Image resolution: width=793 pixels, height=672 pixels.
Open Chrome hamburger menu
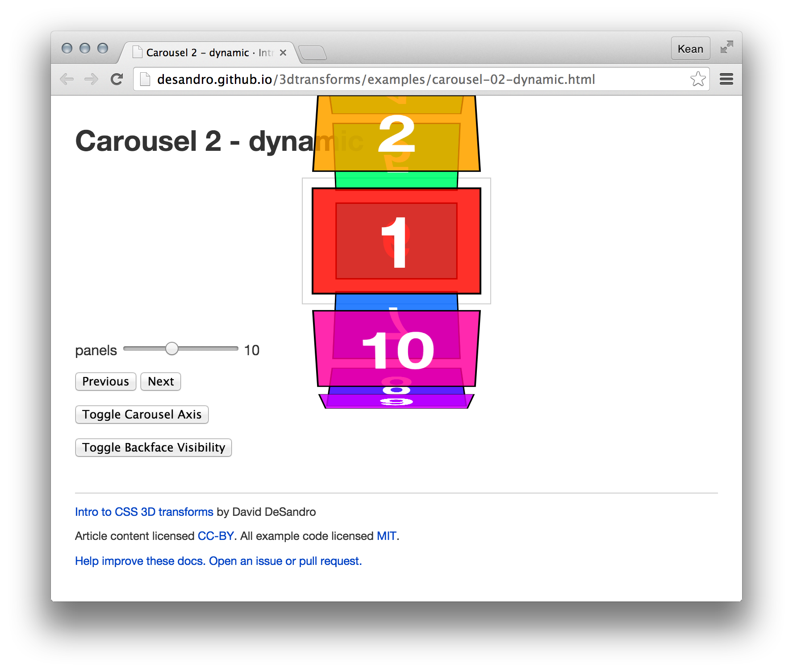click(x=726, y=79)
